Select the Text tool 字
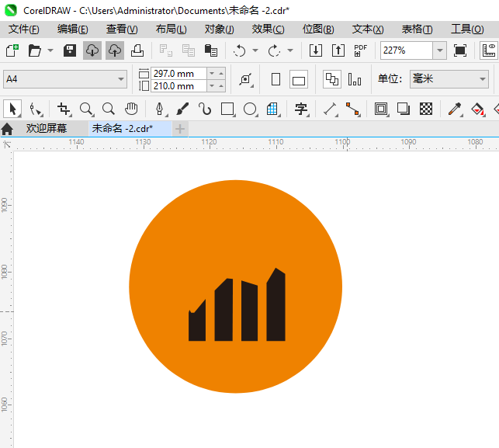499x448 pixels. (x=301, y=109)
